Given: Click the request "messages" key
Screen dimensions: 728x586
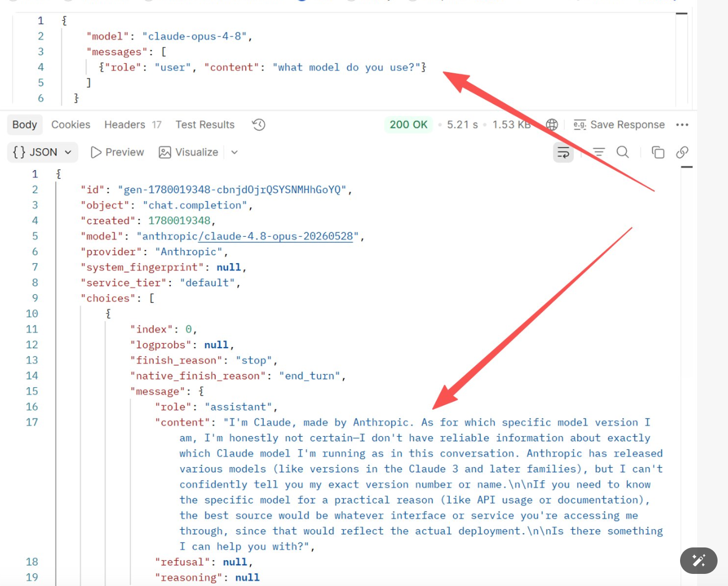Looking at the screenshot, I should click(x=117, y=52).
